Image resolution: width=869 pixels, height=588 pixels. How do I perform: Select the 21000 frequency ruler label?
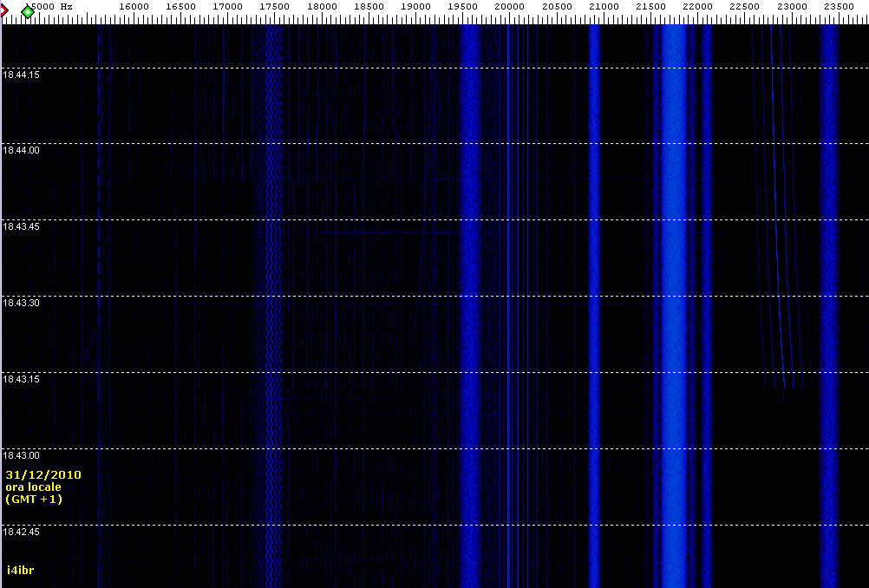[604, 6]
